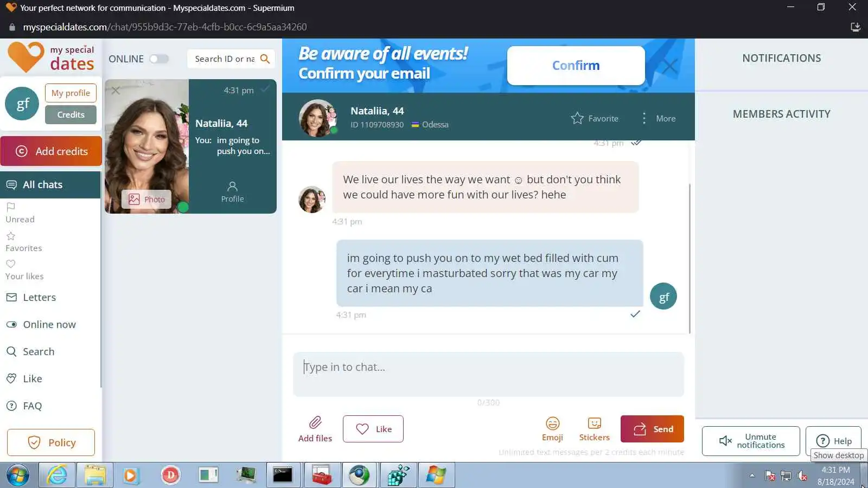The width and height of the screenshot is (868, 488).
Task: Open Your likes filter
Action: point(24,270)
